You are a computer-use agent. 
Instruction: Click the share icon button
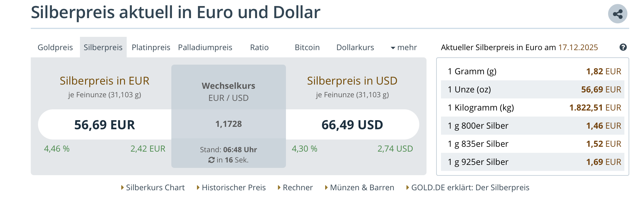click(x=617, y=14)
